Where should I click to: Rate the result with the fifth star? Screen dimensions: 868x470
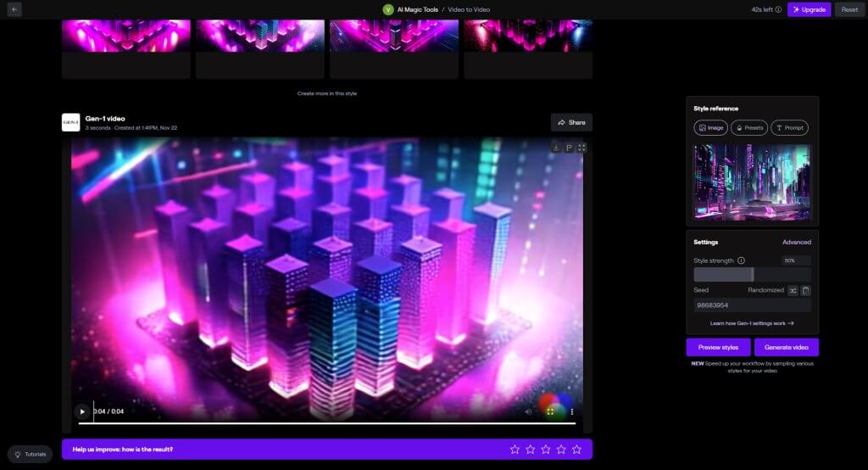click(x=576, y=449)
